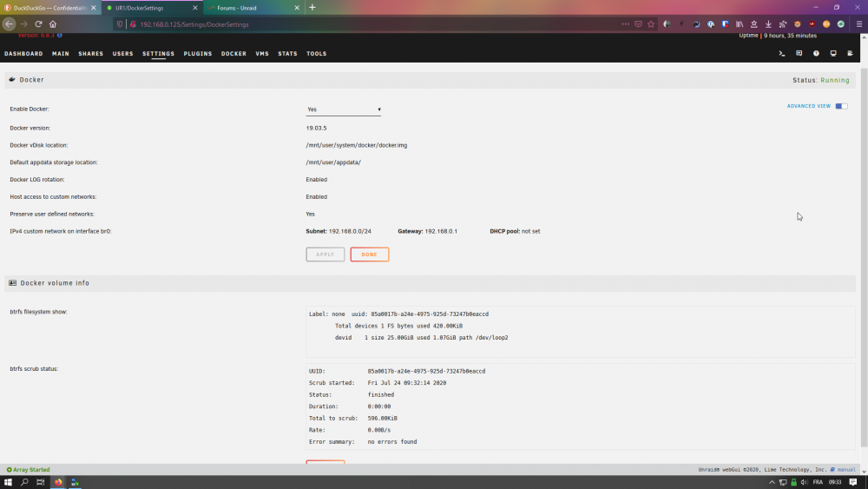Click the Docker vDisk location path

point(357,145)
